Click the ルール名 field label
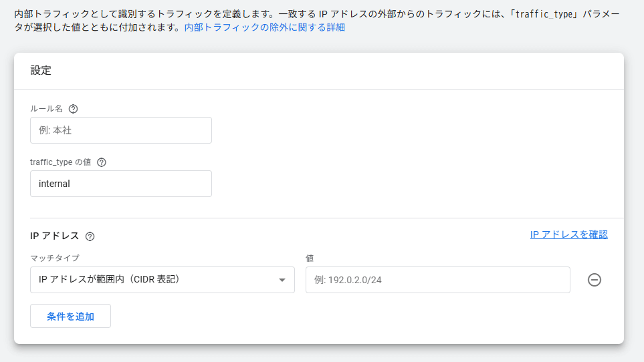644x362 pixels. 47,109
